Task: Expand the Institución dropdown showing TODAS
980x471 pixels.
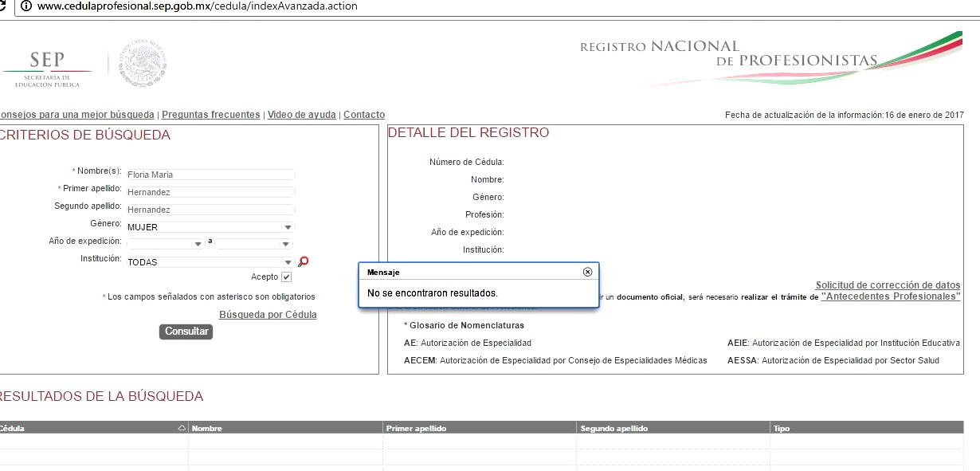Action: point(210,262)
